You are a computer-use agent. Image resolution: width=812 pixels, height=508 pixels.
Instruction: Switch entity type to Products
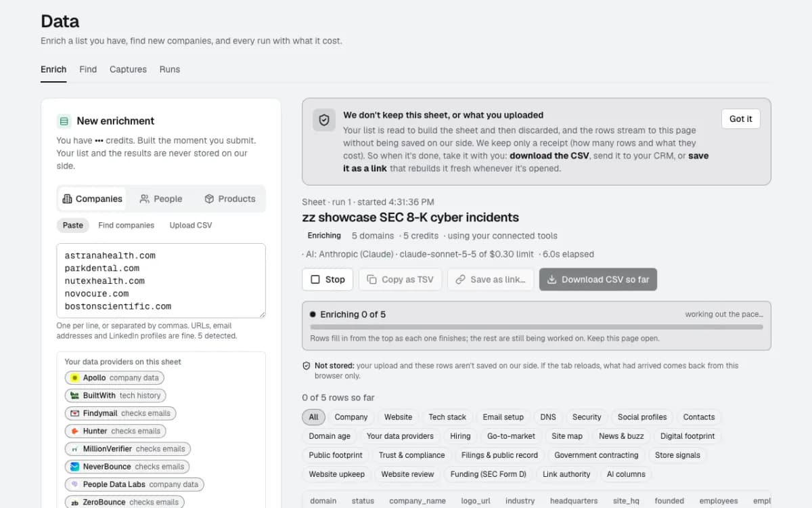pos(230,199)
